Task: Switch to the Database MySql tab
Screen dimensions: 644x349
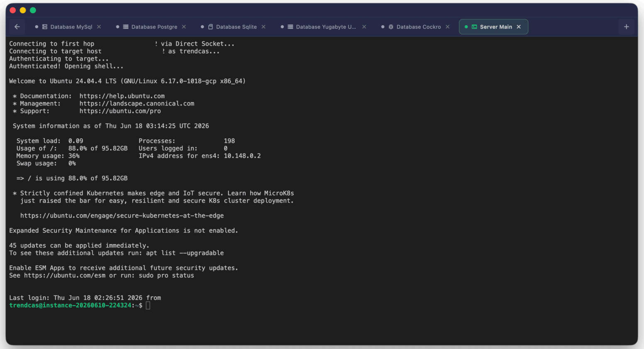Action: click(x=68, y=27)
